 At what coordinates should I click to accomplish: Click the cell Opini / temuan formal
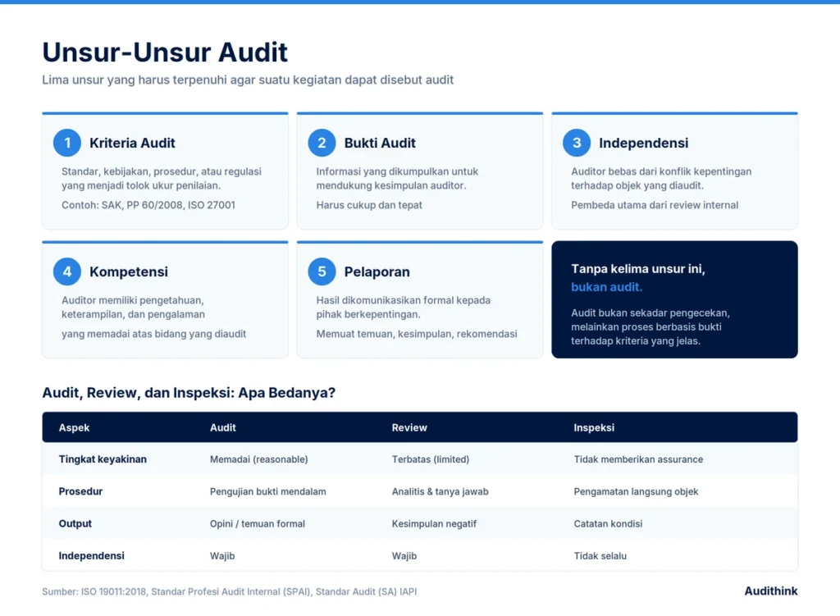257,523
